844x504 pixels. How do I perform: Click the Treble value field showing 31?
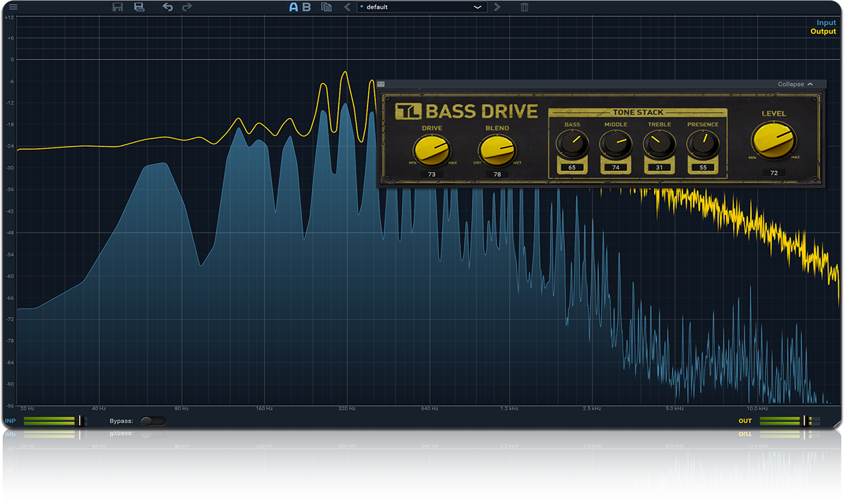pyautogui.click(x=659, y=168)
